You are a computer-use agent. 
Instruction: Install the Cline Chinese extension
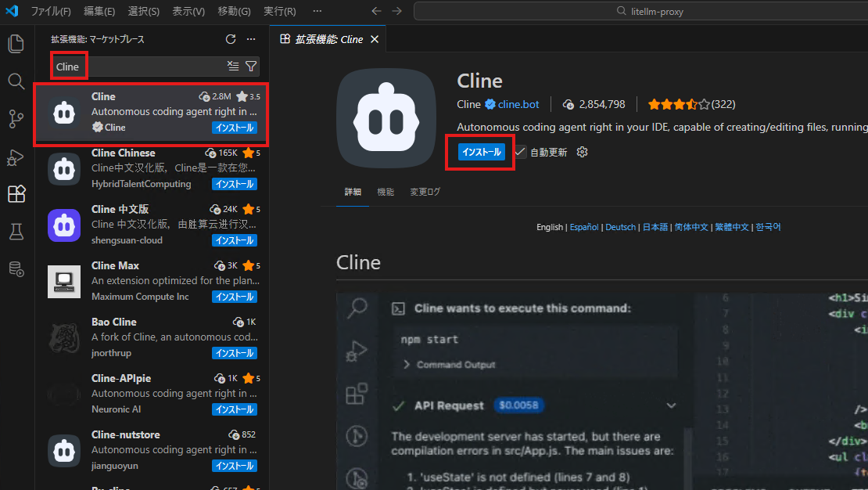[235, 184]
